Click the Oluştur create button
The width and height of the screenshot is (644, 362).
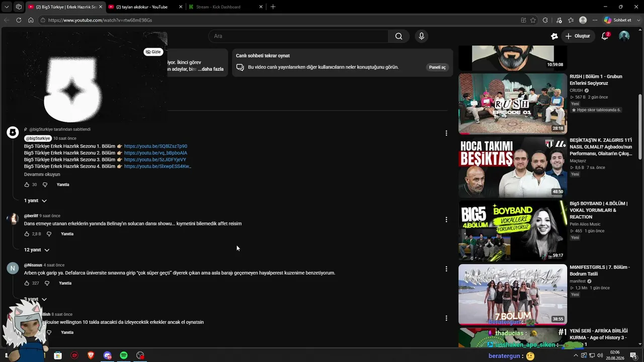click(x=577, y=36)
